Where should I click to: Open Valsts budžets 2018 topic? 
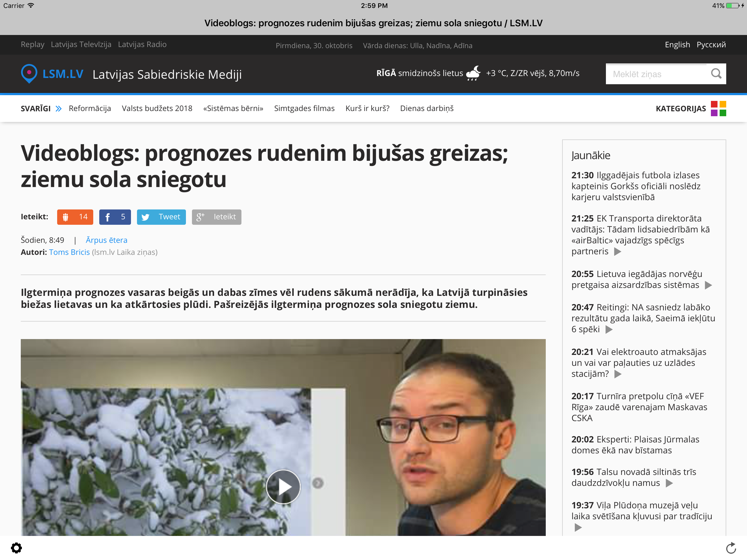click(157, 109)
